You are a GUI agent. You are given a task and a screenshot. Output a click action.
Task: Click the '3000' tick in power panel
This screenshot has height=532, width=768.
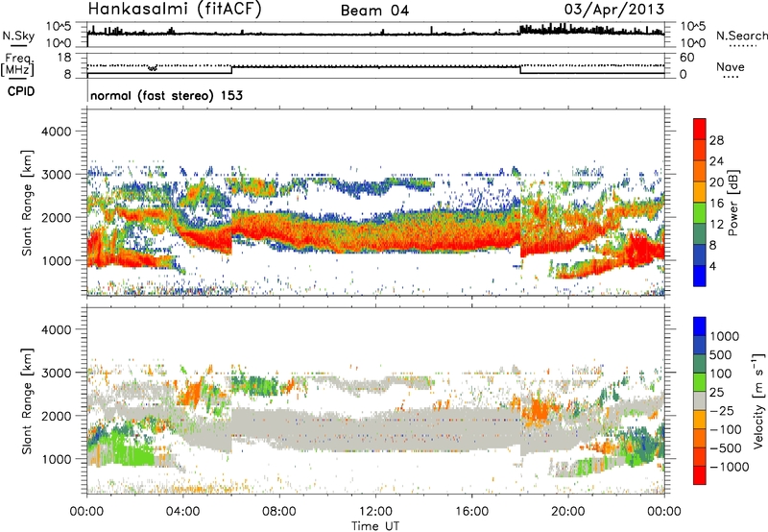[57, 175]
